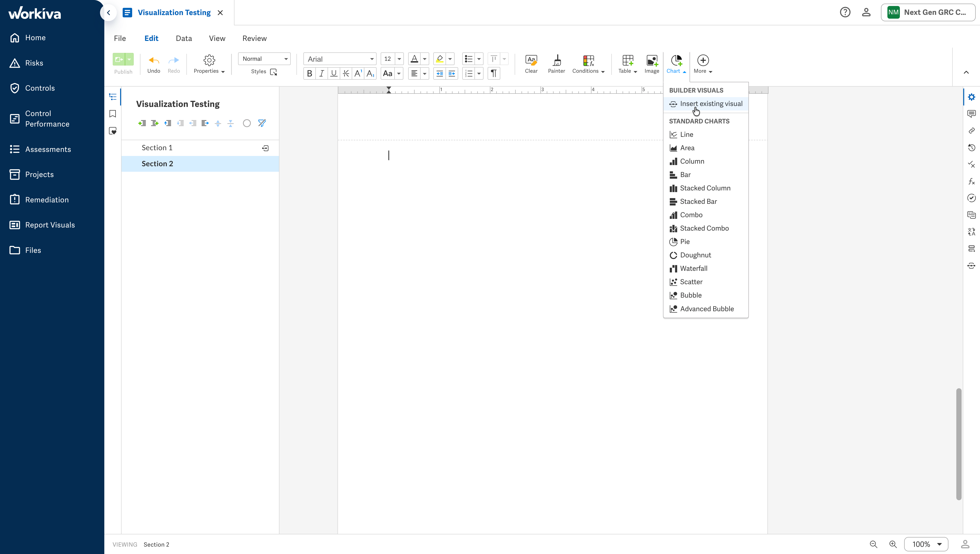
Task: Open the user profile icon
Action: tap(866, 12)
